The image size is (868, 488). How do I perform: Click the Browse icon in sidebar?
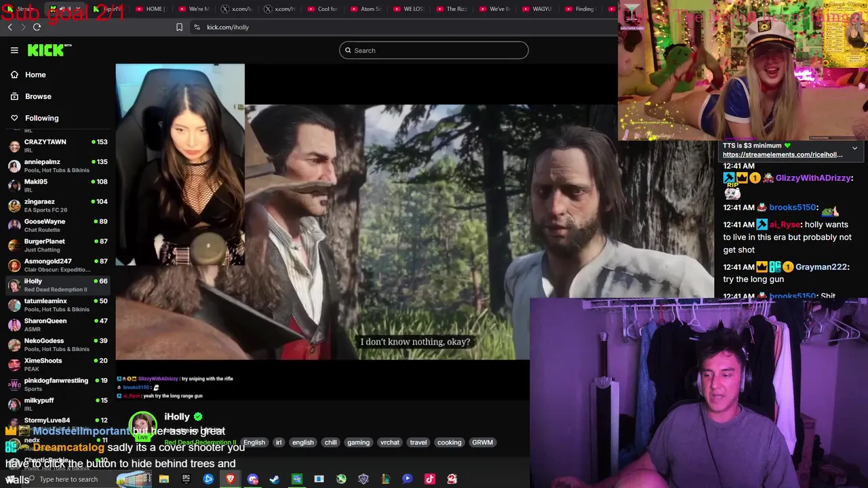[x=14, y=96]
